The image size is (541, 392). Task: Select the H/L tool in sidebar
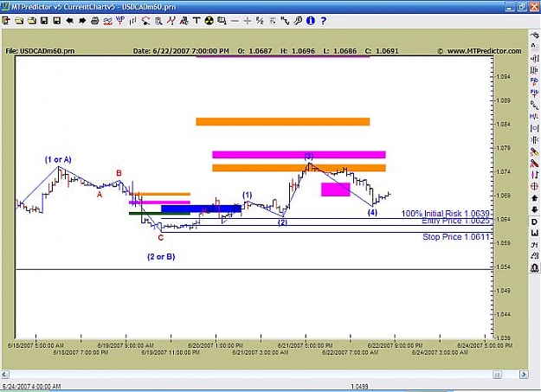534,117
